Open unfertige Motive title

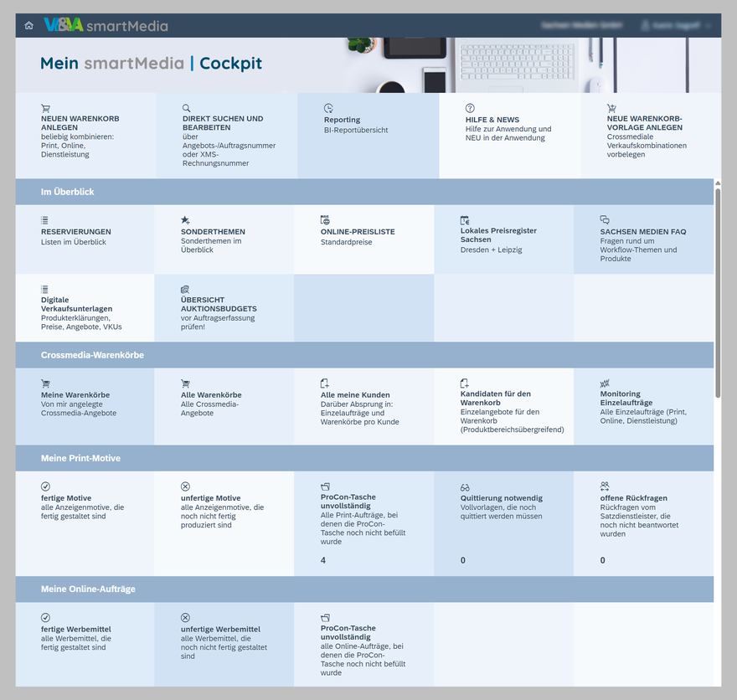click(210, 498)
